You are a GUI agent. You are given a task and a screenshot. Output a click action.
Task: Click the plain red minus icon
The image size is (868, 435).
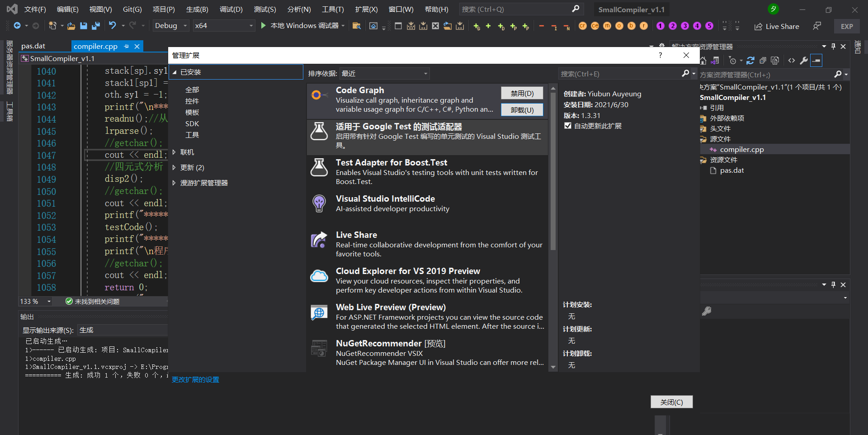[x=542, y=26]
